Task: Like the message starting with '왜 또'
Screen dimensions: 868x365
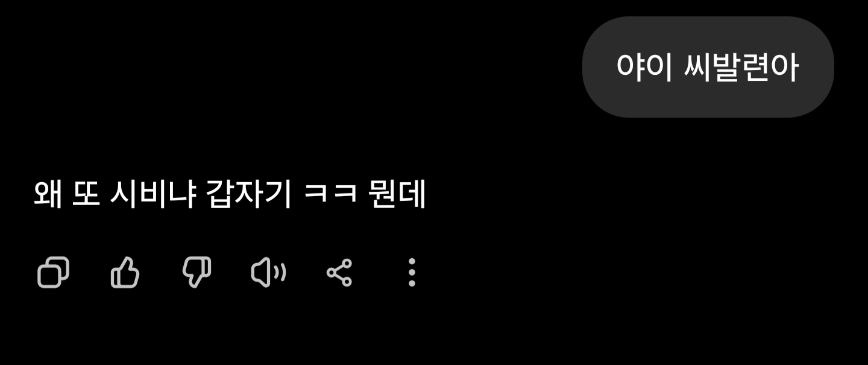Action: tap(125, 273)
